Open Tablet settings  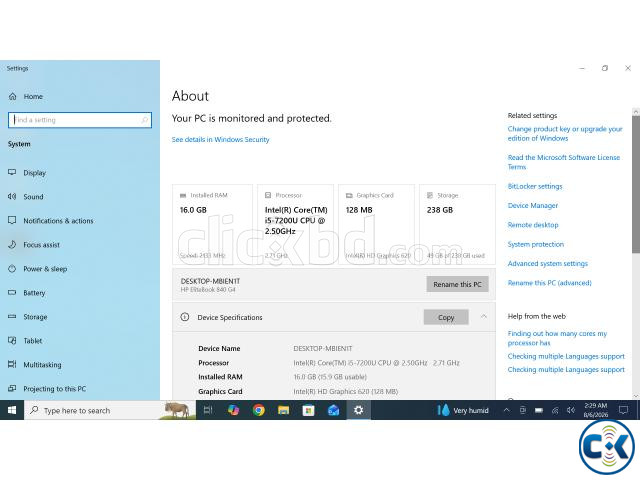pyautogui.click(x=33, y=341)
